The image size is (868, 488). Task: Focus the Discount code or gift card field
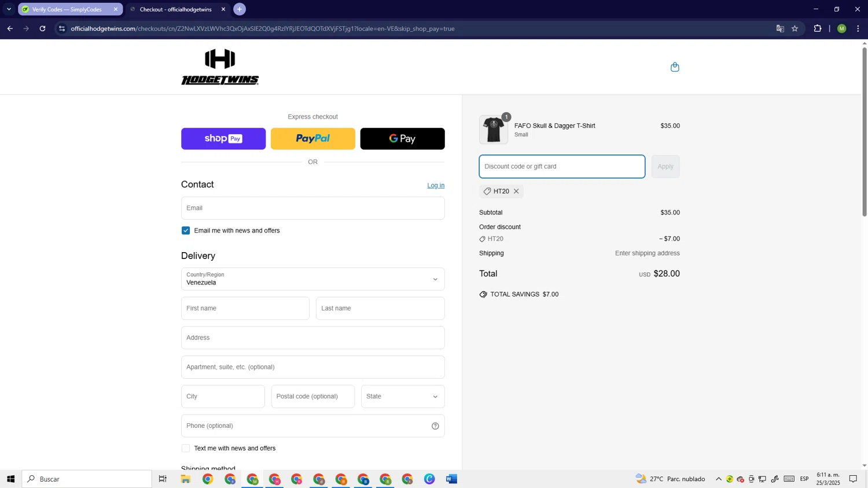tap(562, 167)
